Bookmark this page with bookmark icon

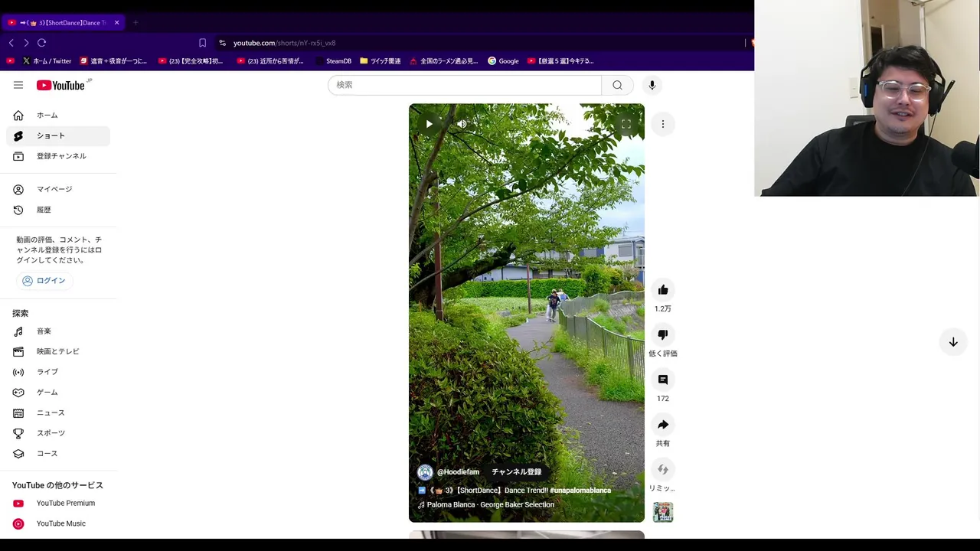click(202, 43)
